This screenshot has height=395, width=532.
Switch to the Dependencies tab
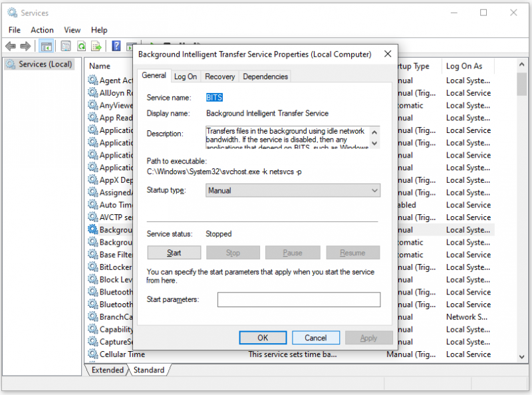click(265, 76)
